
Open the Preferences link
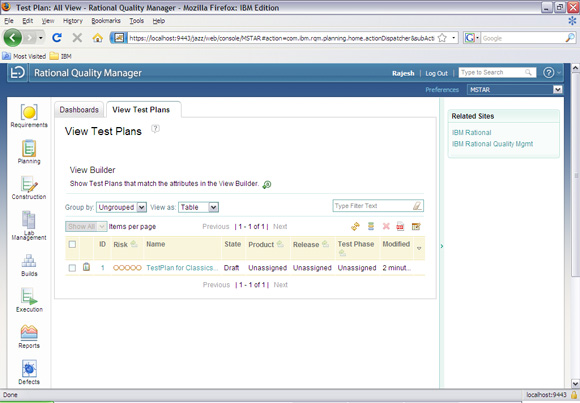(442, 90)
